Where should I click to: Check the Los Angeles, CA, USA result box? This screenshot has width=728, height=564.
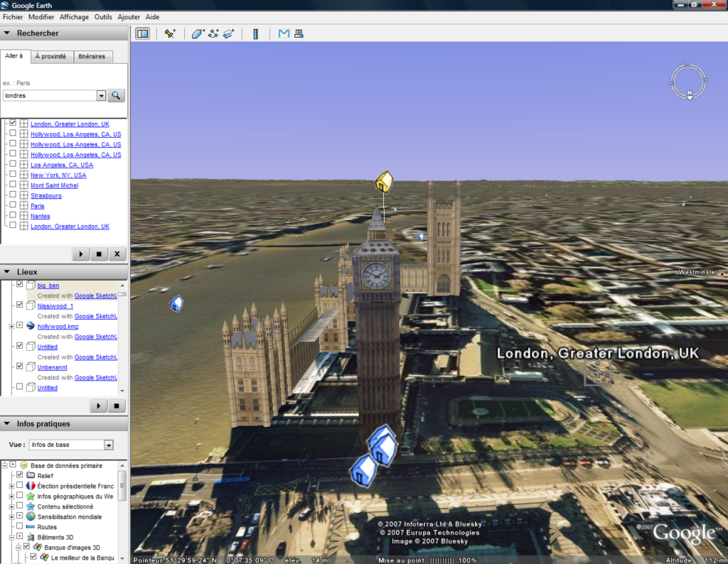tap(13, 163)
